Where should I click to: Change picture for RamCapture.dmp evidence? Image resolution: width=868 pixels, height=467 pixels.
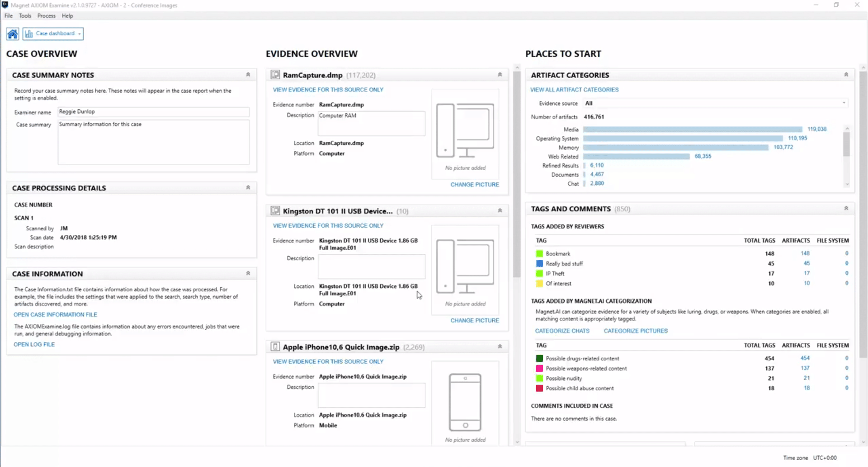coord(475,185)
